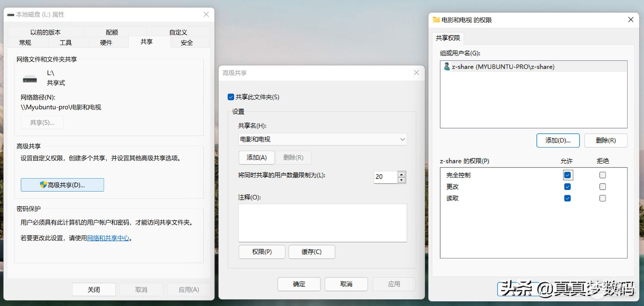This screenshot has width=644, height=306.
Task: Click the shield 高级共享(D) button
Action: [x=62, y=185]
